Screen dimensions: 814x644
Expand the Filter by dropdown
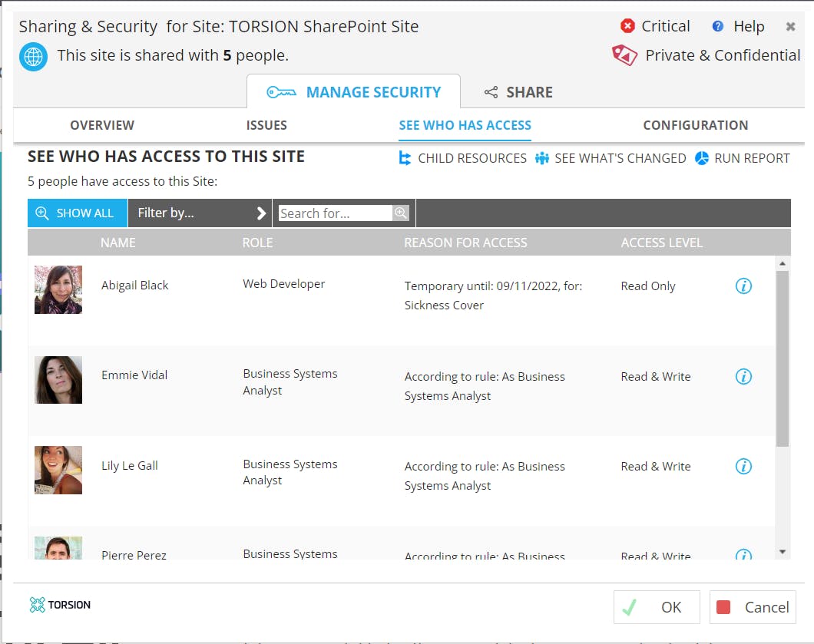pos(200,213)
